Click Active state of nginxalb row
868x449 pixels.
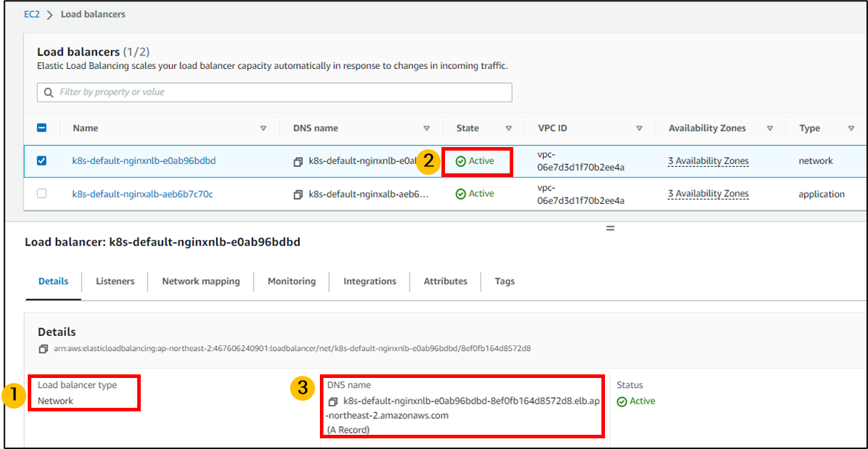point(475,193)
